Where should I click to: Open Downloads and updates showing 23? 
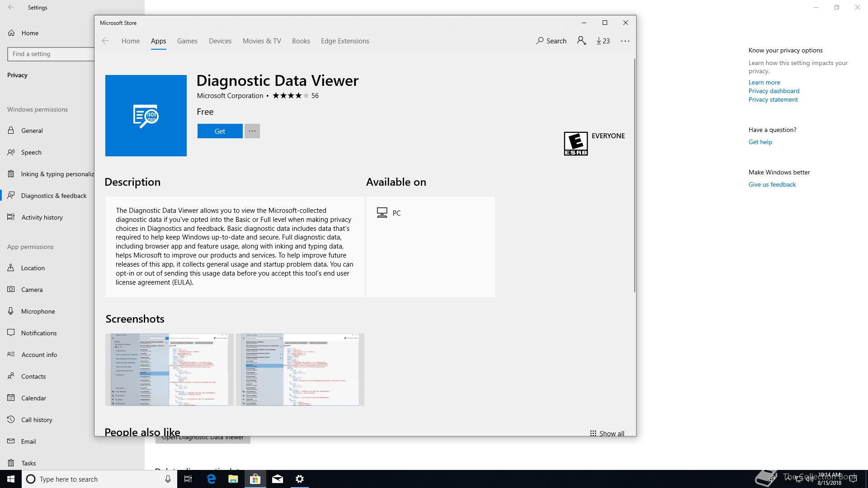(x=603, y=41)
